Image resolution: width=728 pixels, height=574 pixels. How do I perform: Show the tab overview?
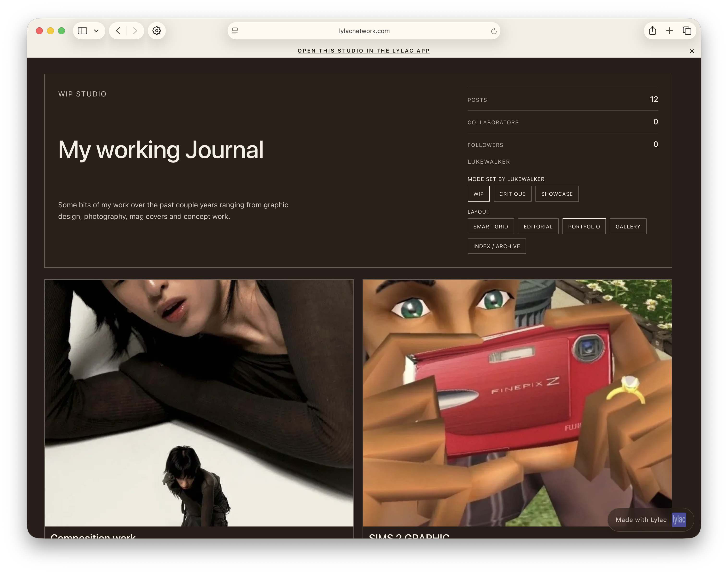pyautogui.click(x=687, y=30)
